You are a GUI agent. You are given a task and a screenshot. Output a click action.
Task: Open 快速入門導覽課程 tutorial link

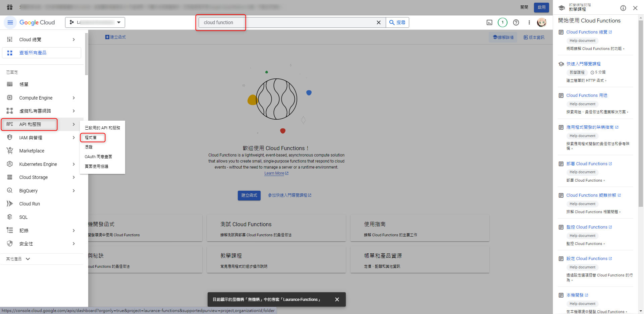click(x=583, y=64)
